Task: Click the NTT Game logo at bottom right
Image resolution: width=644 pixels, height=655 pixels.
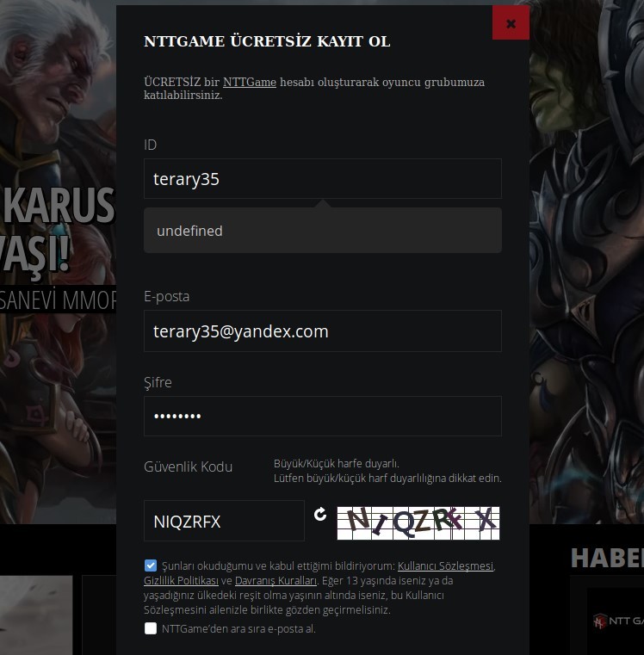Action: click(618, 621)
